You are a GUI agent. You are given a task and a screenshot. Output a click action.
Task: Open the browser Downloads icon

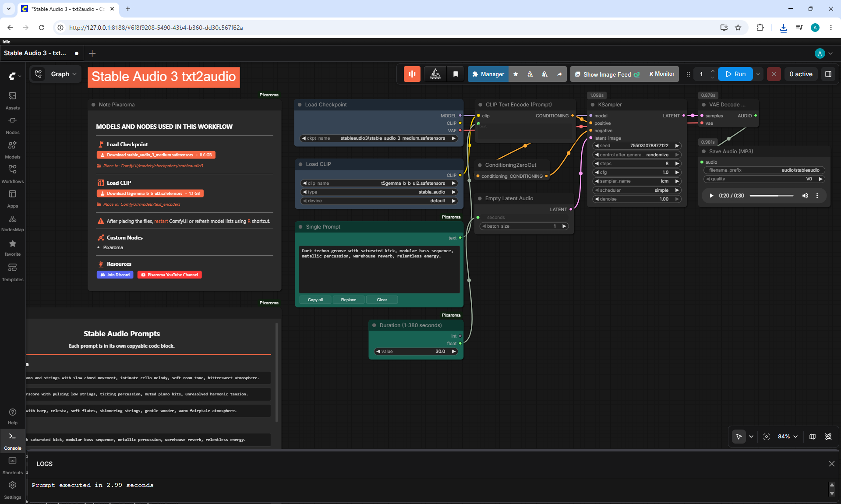click(783, 28)
